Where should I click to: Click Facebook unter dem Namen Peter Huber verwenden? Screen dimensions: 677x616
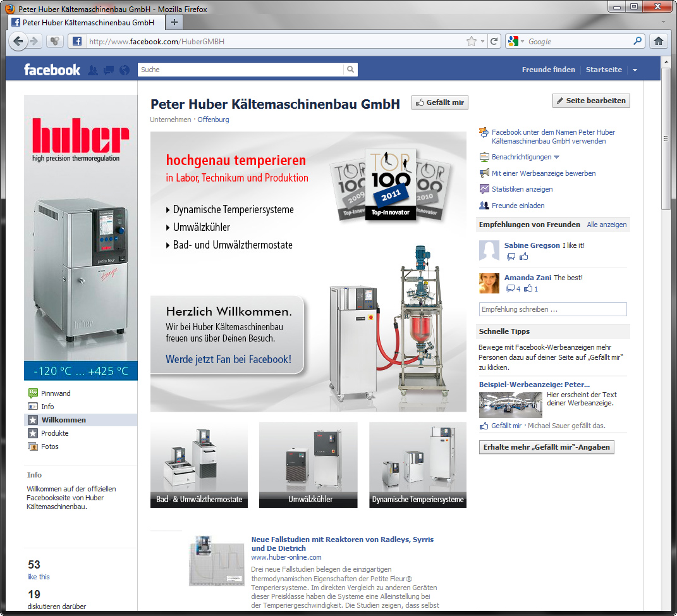click(553, 137)
